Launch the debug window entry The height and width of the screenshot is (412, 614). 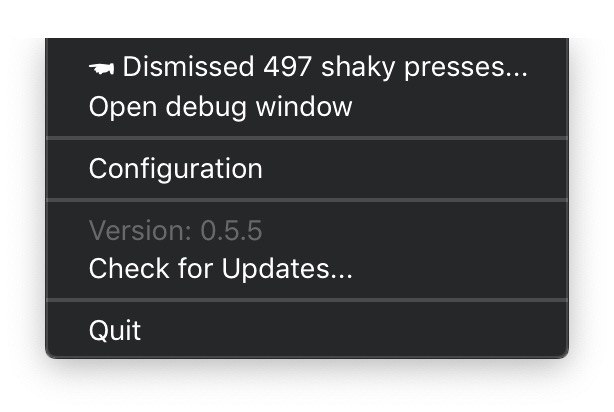pos(307,107)
